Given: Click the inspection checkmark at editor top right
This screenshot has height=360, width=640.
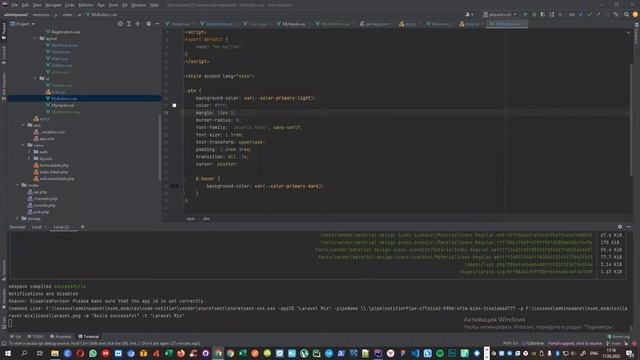Looking at the screenshot, I should pyautogui.click(x=628, y=32).
